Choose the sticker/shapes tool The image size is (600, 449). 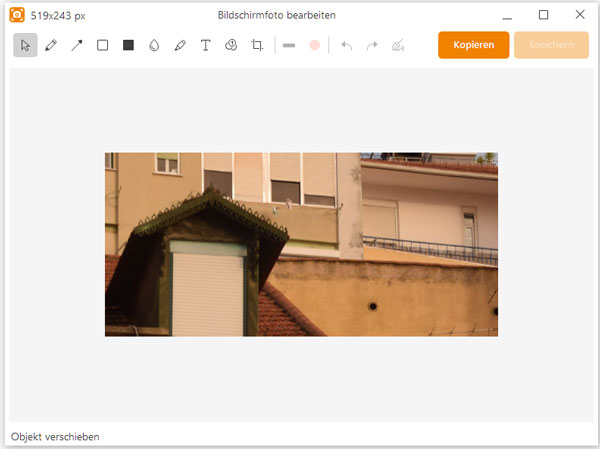pyautogui.click(x=231, y=45)
